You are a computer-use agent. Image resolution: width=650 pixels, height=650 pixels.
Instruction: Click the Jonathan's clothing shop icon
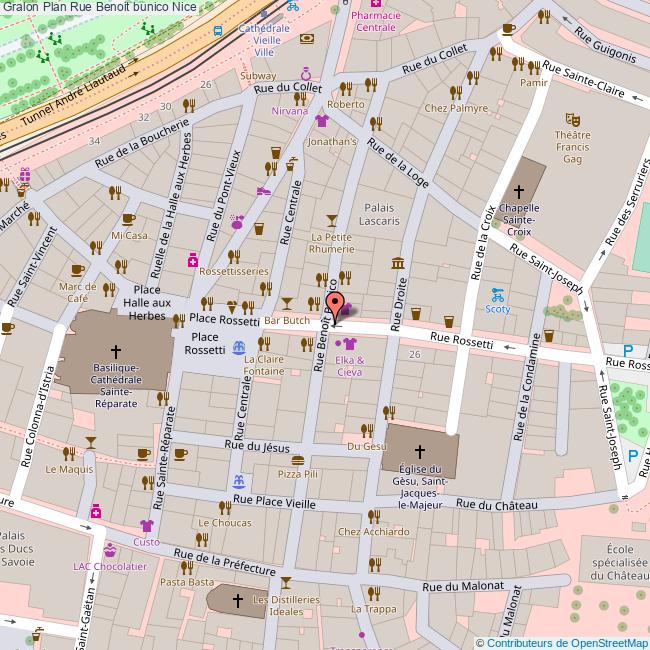[x=321, y=122]
